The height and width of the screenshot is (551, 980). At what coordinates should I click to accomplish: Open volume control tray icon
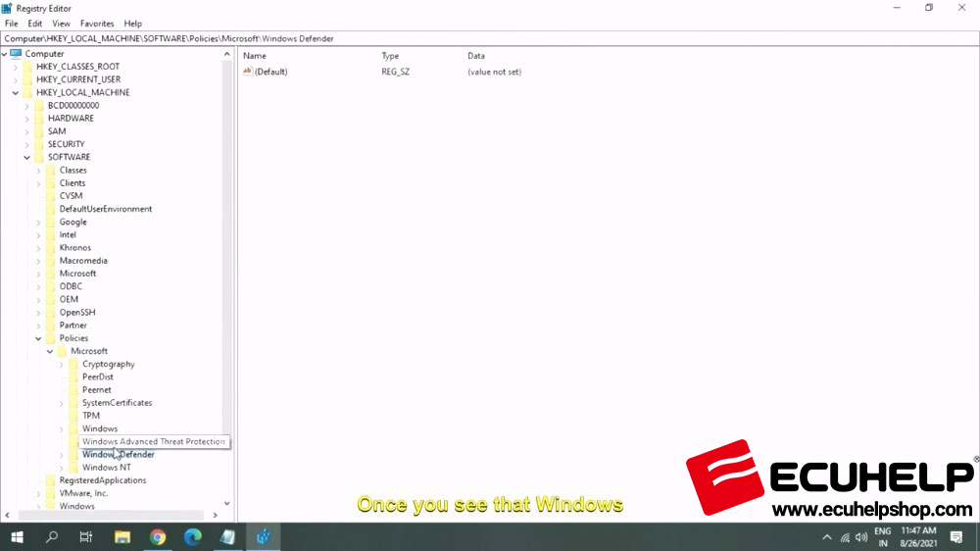861,537
